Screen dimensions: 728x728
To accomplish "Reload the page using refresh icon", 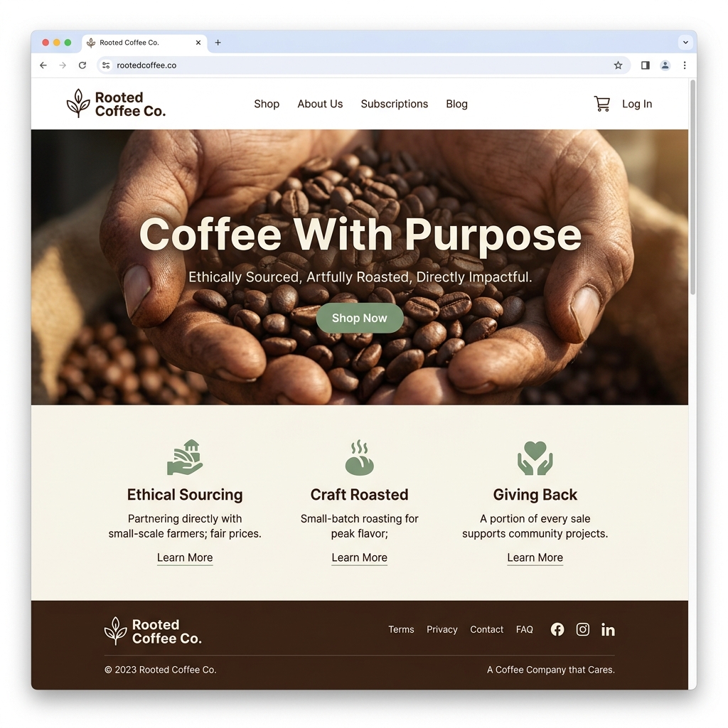I will click(82, 65).
